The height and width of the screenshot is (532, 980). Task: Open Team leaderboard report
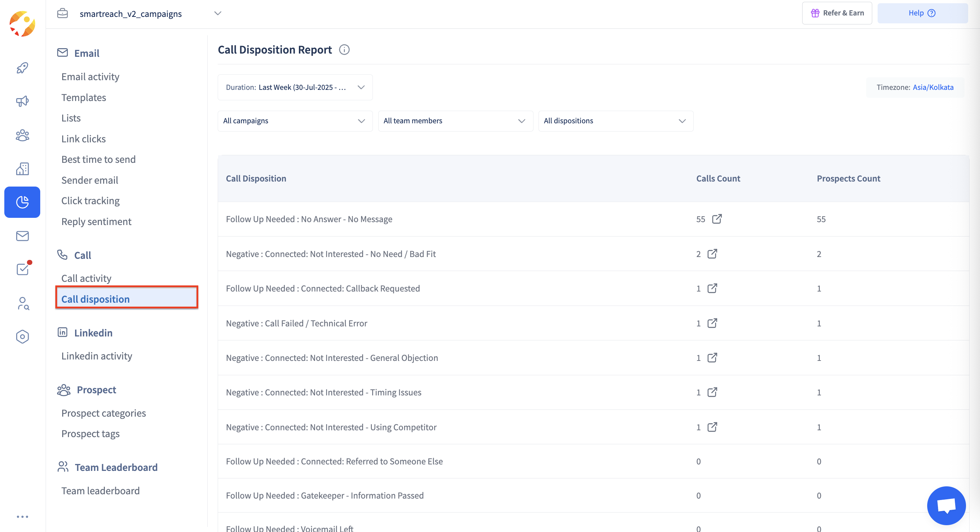(101, 491)
